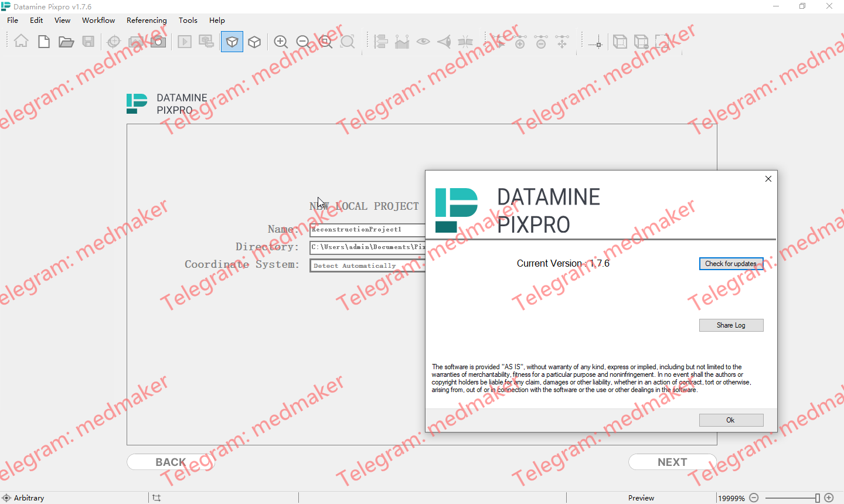
Task: Click the Home toolbar icon
Action: point(21,42)
